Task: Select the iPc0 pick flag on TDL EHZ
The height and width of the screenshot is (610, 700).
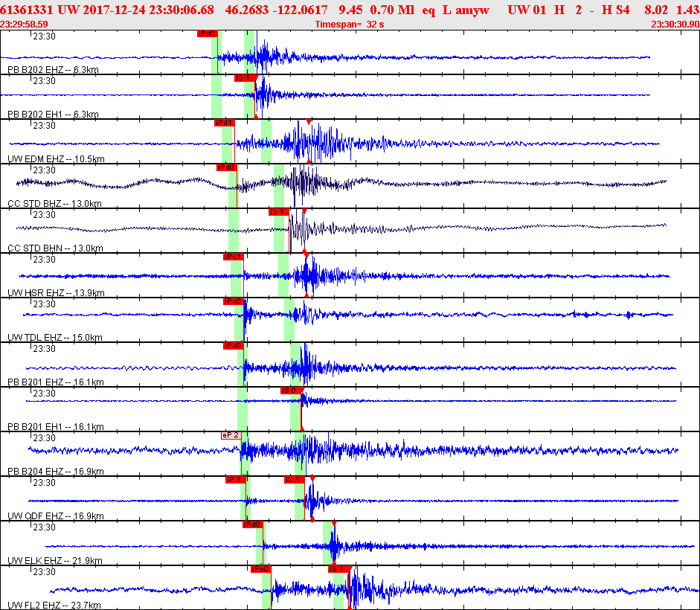Action: click(233, 301)
